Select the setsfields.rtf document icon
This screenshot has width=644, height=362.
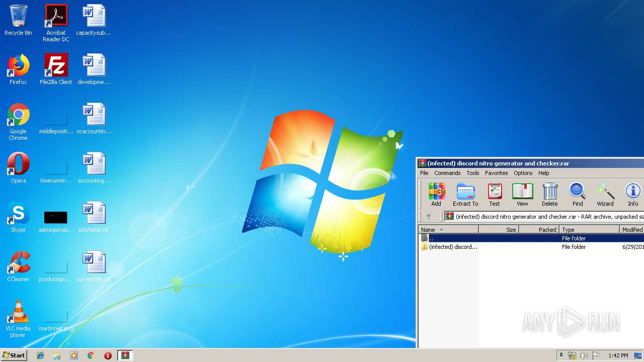point(94,217)
